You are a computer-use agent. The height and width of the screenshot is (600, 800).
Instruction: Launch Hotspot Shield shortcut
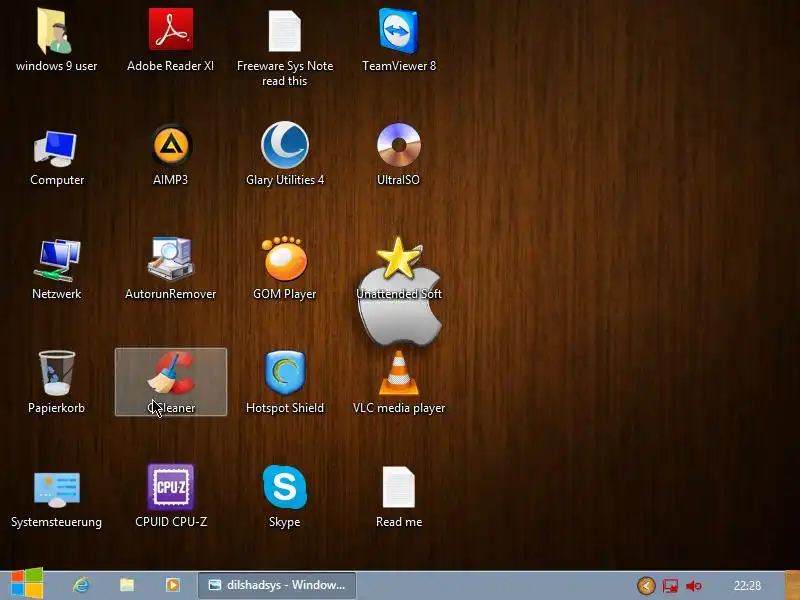tap(285, 372)
